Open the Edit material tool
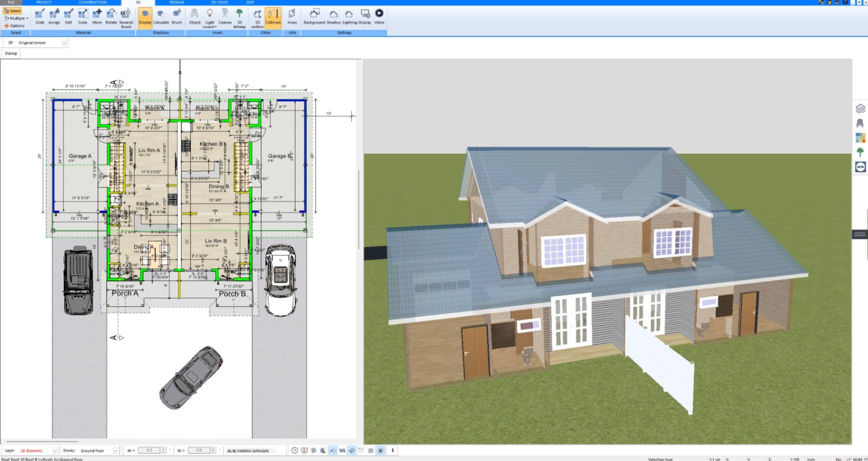The width and height of the screenshot is (868, 461). click(69, 16)
